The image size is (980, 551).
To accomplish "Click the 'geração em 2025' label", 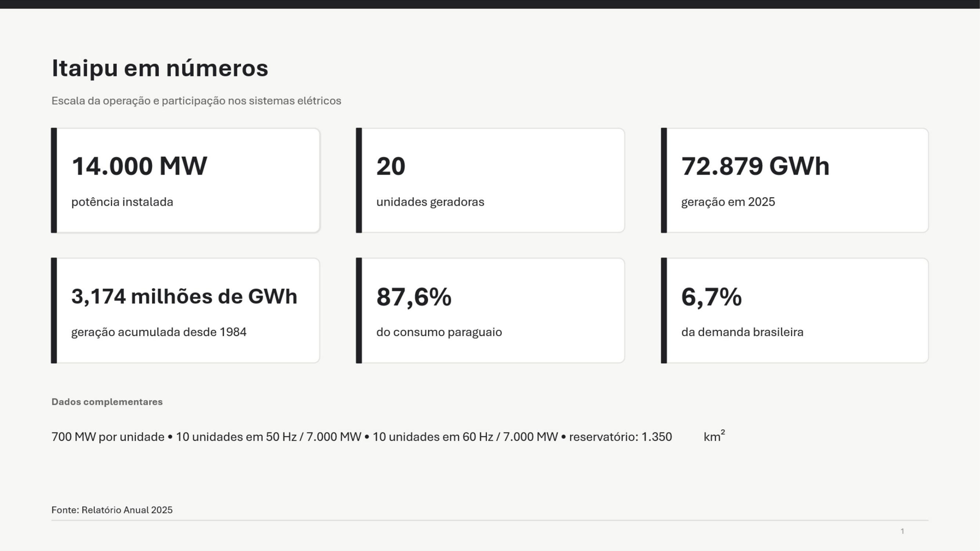I will [x=728, y=202].
